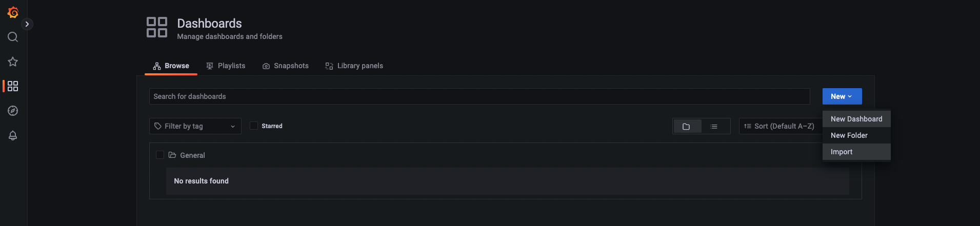Open Starred dashboards star icon
The image size is (980, 226).
click(x=13, y=61)
